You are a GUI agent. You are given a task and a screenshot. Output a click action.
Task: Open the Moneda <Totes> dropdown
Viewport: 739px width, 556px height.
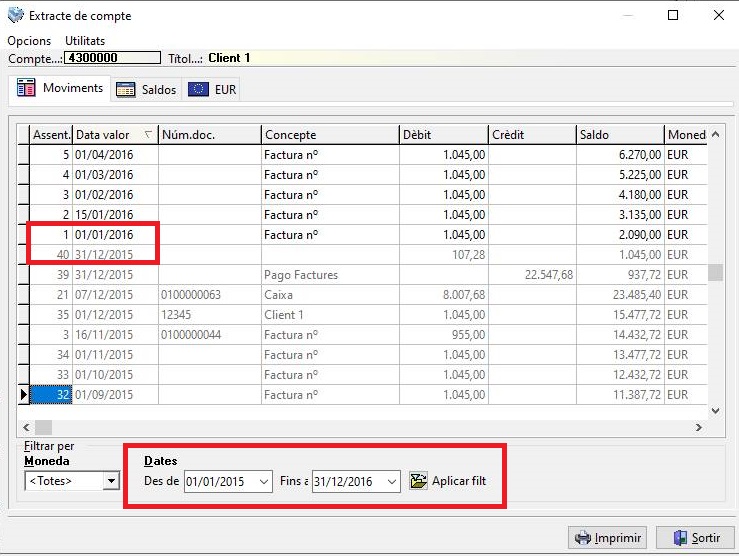tap(112, 481)
